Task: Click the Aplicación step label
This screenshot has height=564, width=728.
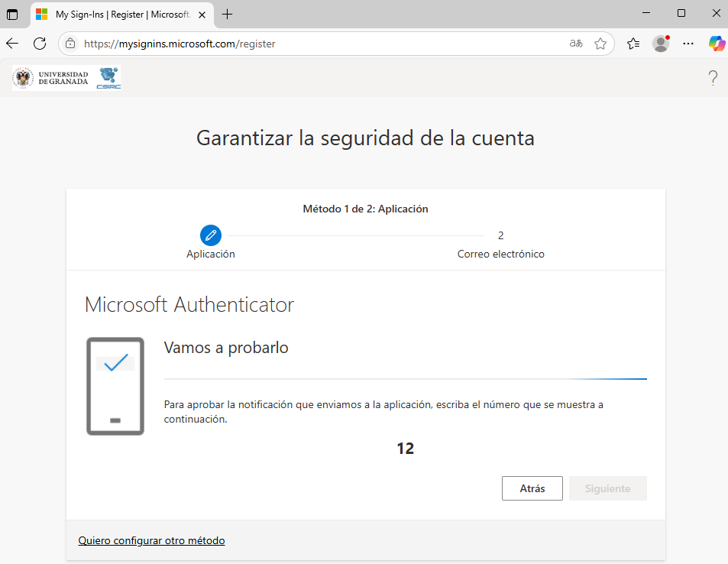Action: click(x=211, y=254)
